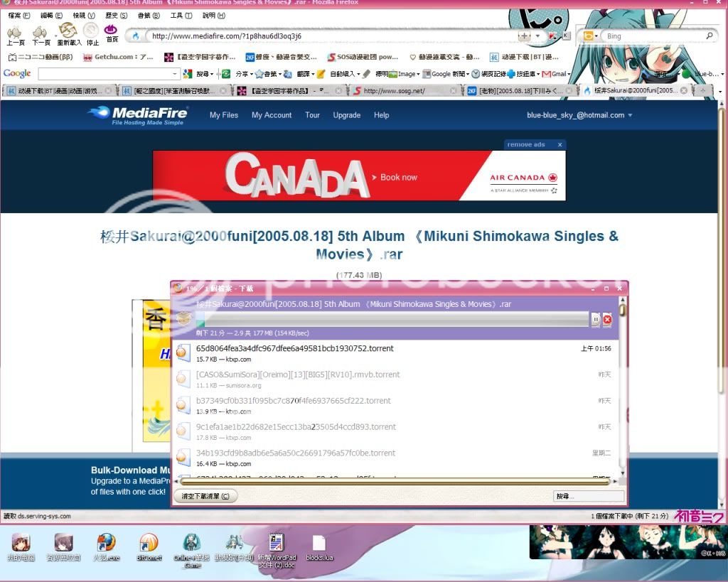Click the Clear download list button

coord(205,496)
